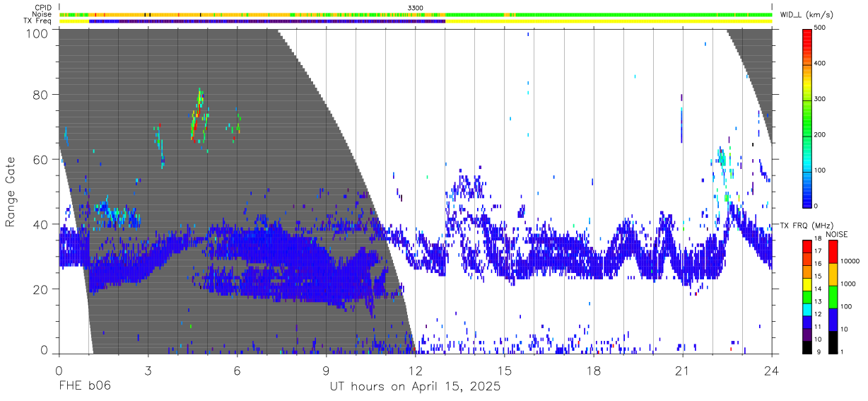Viewport: 868px width, 401px height.
Task: Click the green middle of width colorbar
Action: (x=808, y=120)
